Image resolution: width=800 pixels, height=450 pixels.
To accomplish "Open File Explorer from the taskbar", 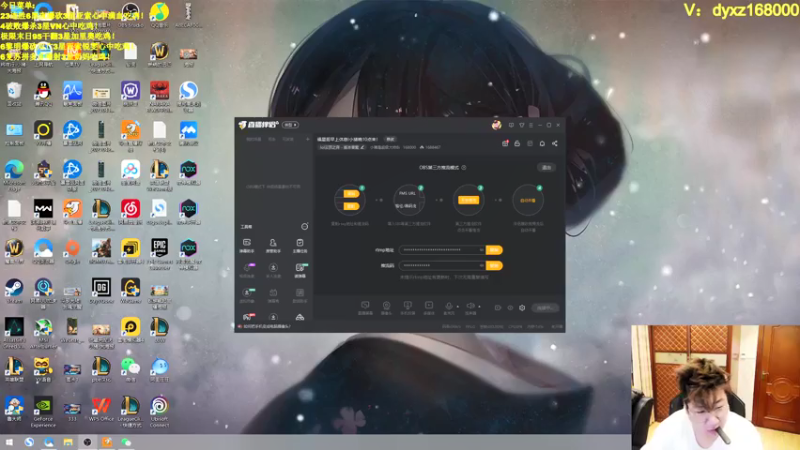I will pyautogui.click(x=68, y=442).
